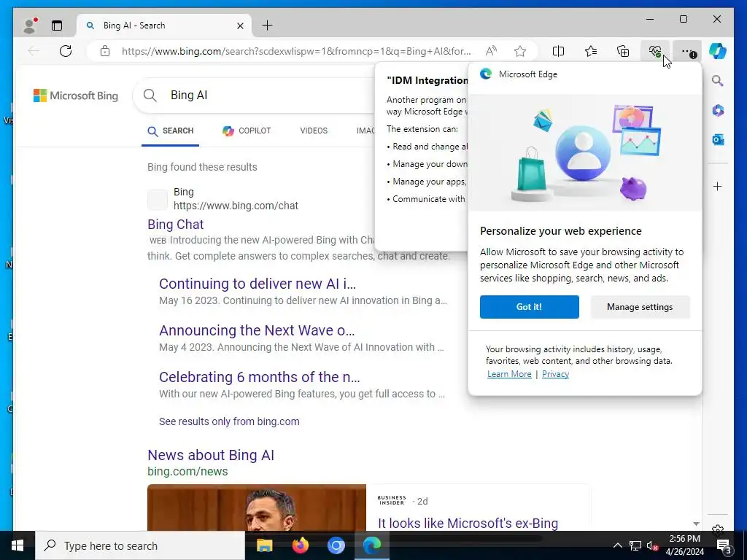This screenshot has height=560, width=747.
Task: Select Microsoft Edge in the taskbar
Action: coord(372,545)
